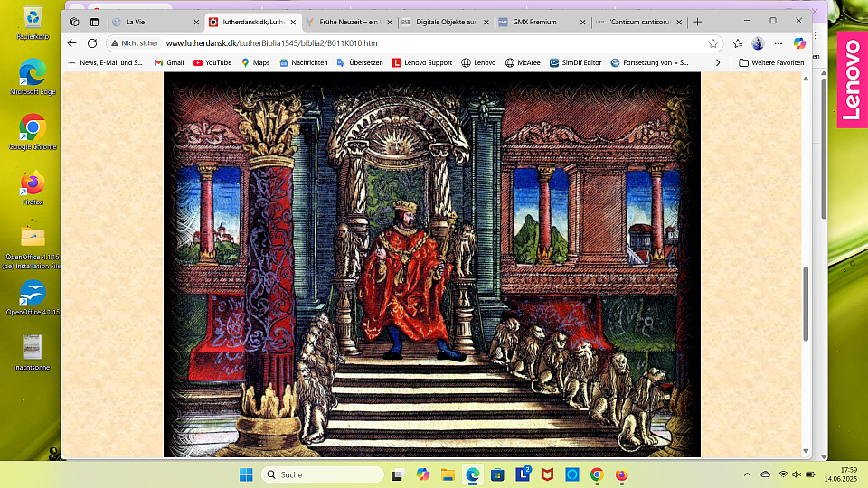The height and width of the screenshot is (488, 868).
Task: Select the 'nachtsonne' desktop file
Action: coord(33,352)
